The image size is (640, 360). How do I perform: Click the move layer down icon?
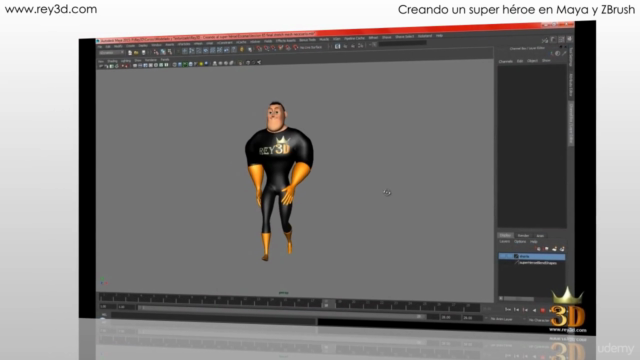tap(546, 249)
